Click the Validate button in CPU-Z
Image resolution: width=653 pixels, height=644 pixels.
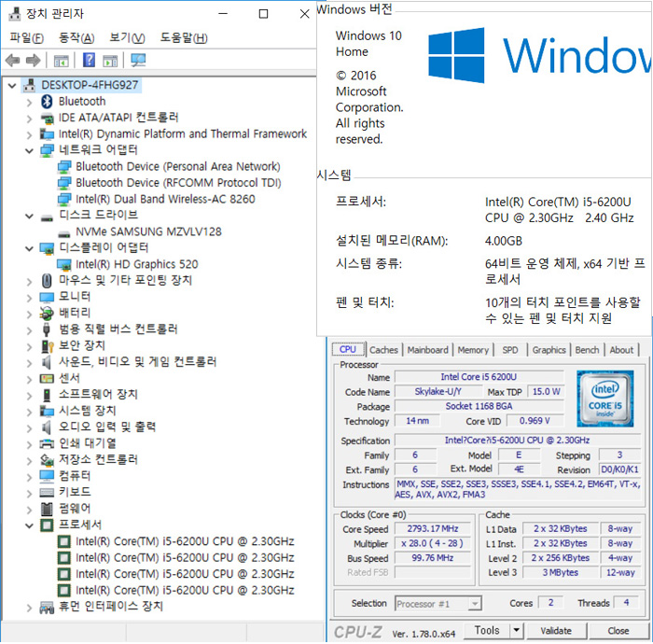coord(556,631)
